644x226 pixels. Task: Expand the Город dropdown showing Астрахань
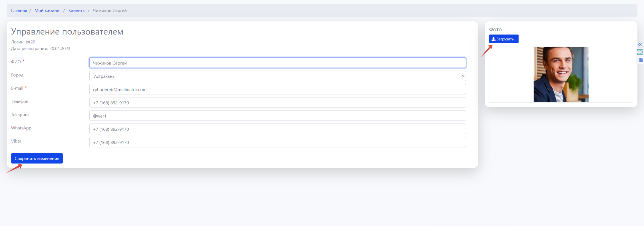tap(277, 76)
